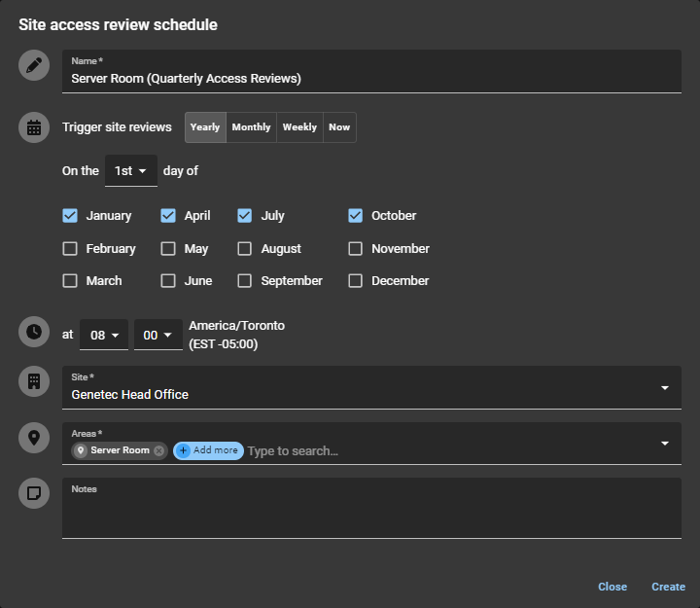Check the May checkbox
The image size is (700, 608).
tap(168, 249)
